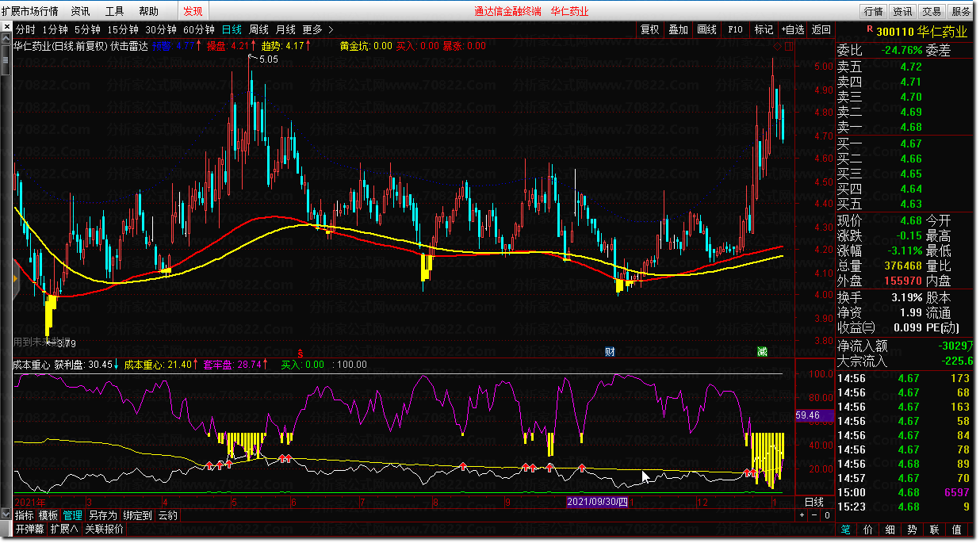Screen dimensions: 980x543
Task: Click the 财 marker on the chart timeline
Action: pos(610,351)
